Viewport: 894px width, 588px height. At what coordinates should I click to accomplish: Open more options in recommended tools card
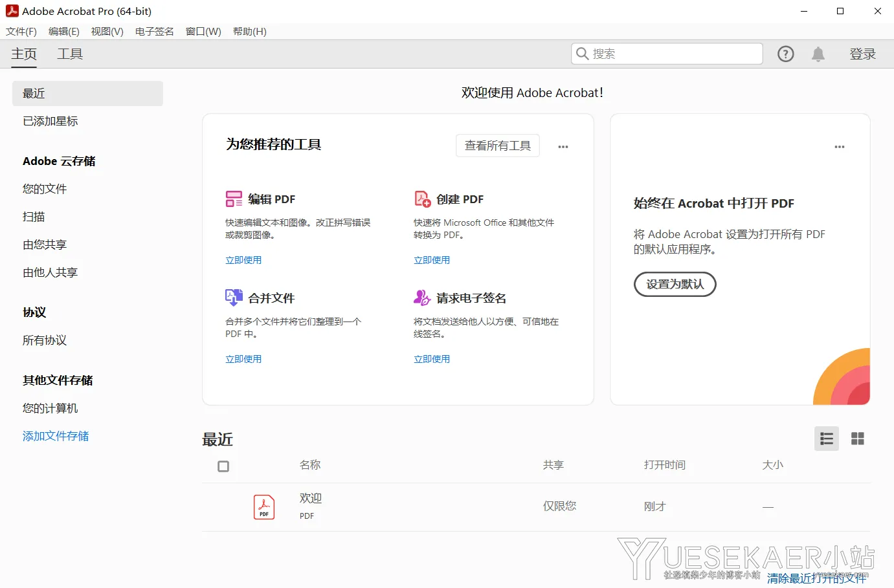(563, 147)
